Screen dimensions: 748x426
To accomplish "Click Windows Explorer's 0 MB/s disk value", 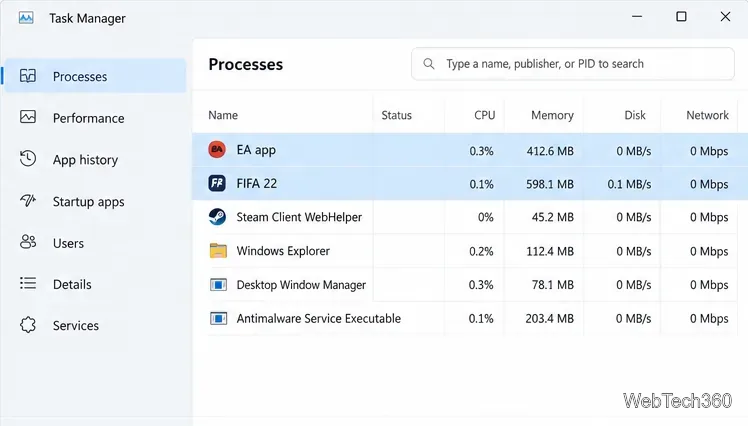I will [x=634, y=251].
